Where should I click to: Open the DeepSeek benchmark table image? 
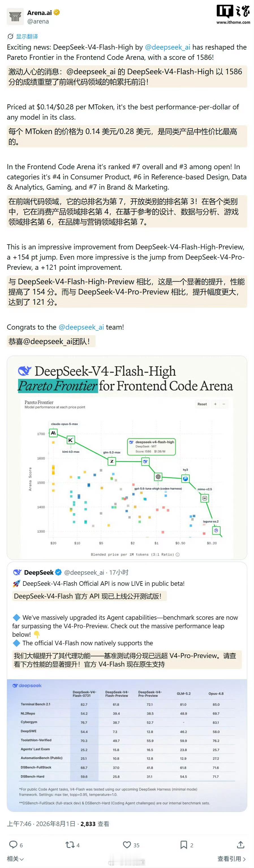pyautogui.click(x=127, y=745)
